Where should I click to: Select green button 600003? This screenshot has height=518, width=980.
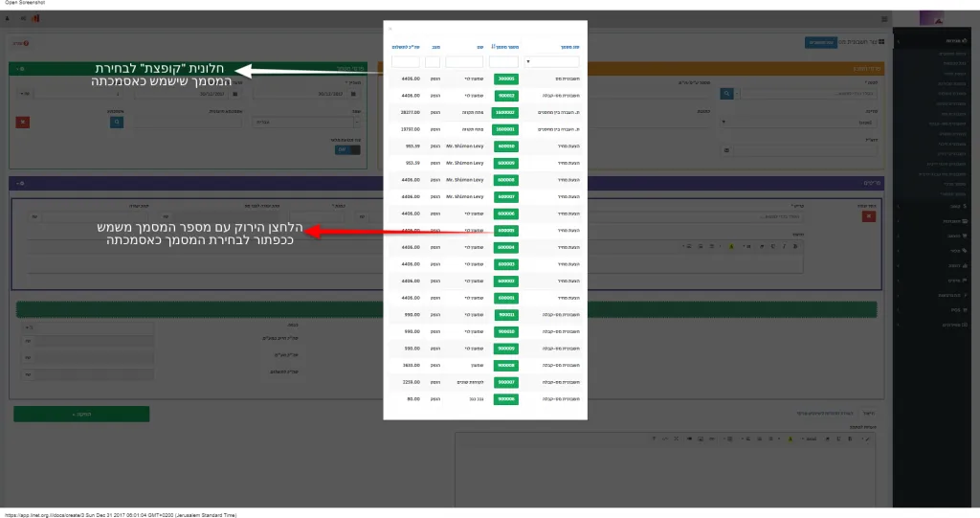[x=505, y=264]
